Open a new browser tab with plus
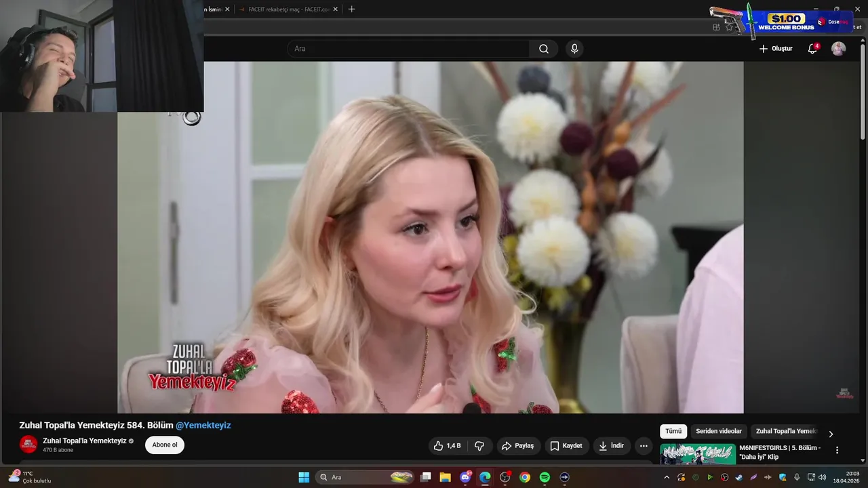Viewport: 868px width, 488px height. pos(351,9)
